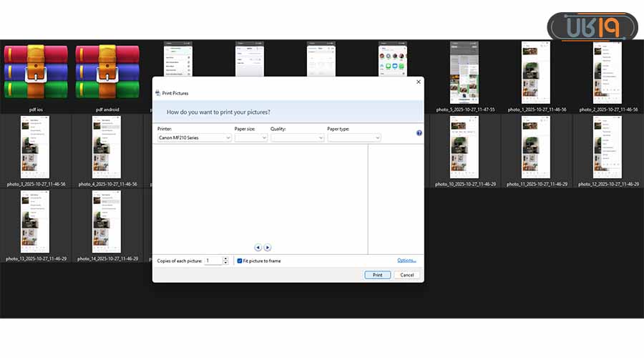Open the Printer dropdown Canon MF210 Series

coord(194,137)
